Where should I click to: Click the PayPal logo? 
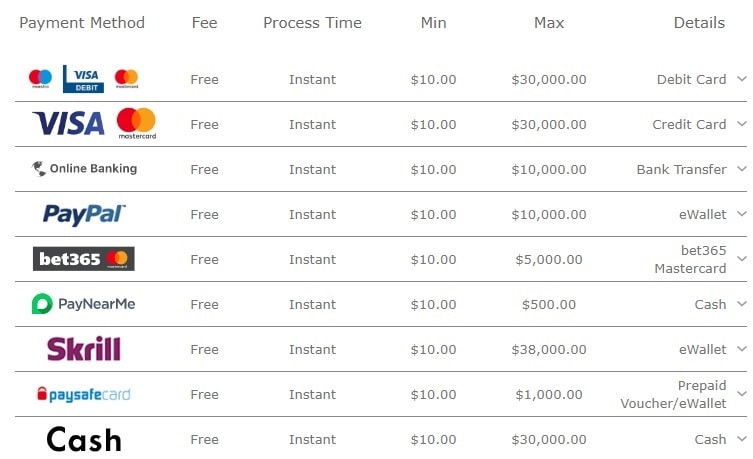[84, 214]
